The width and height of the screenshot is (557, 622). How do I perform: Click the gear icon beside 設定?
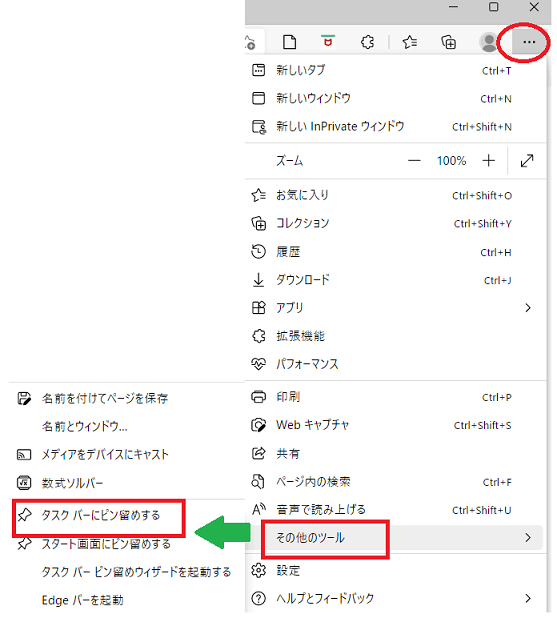click(x=258, y=570)
